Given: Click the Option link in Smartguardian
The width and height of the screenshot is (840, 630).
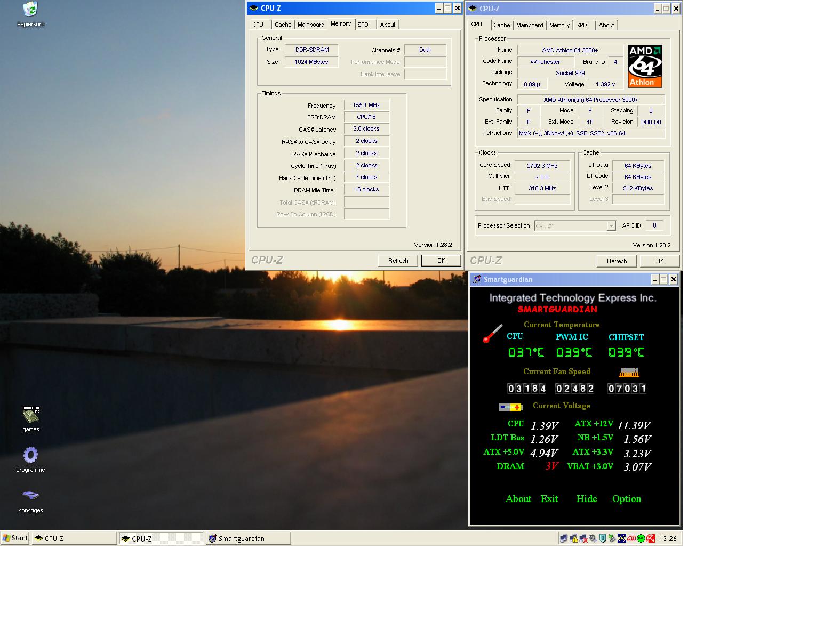Looking at the screenshot, I should (x=627, y=499).
